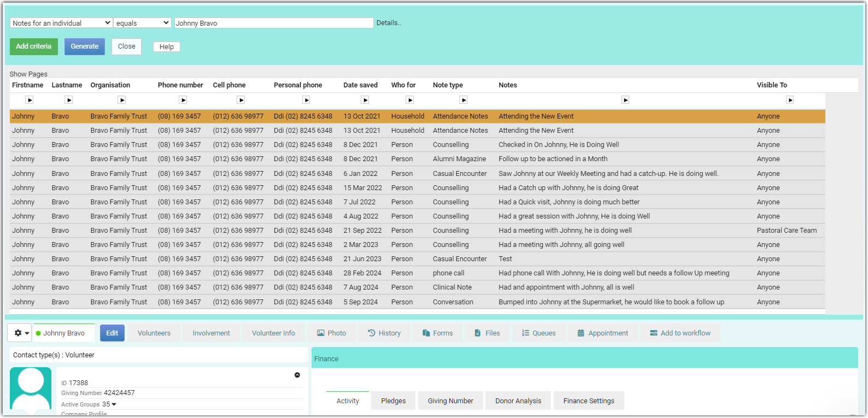
Task: Click the blue Edit button
Action: coord(112,333)
